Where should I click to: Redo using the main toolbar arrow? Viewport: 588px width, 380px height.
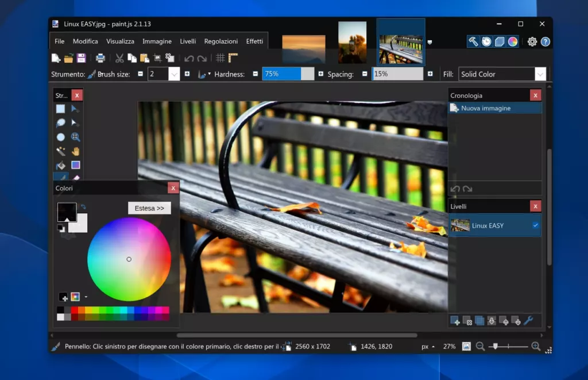tap(202, 58)
